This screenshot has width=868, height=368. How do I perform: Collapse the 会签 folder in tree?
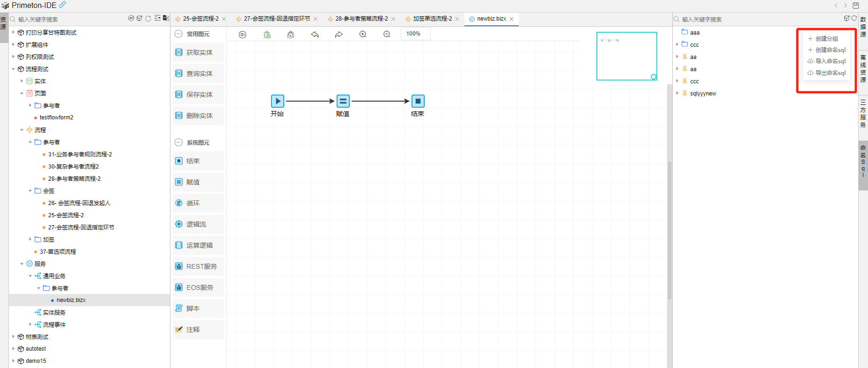point(30,191)
